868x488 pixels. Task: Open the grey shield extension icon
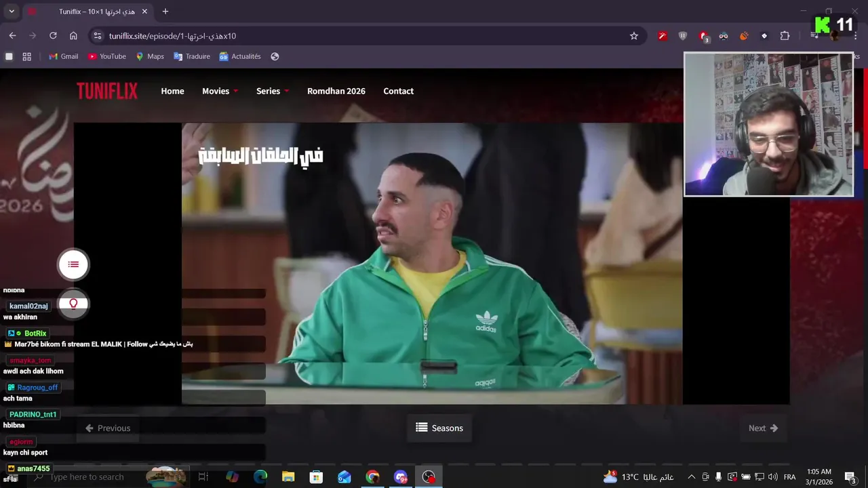point(683,36)
